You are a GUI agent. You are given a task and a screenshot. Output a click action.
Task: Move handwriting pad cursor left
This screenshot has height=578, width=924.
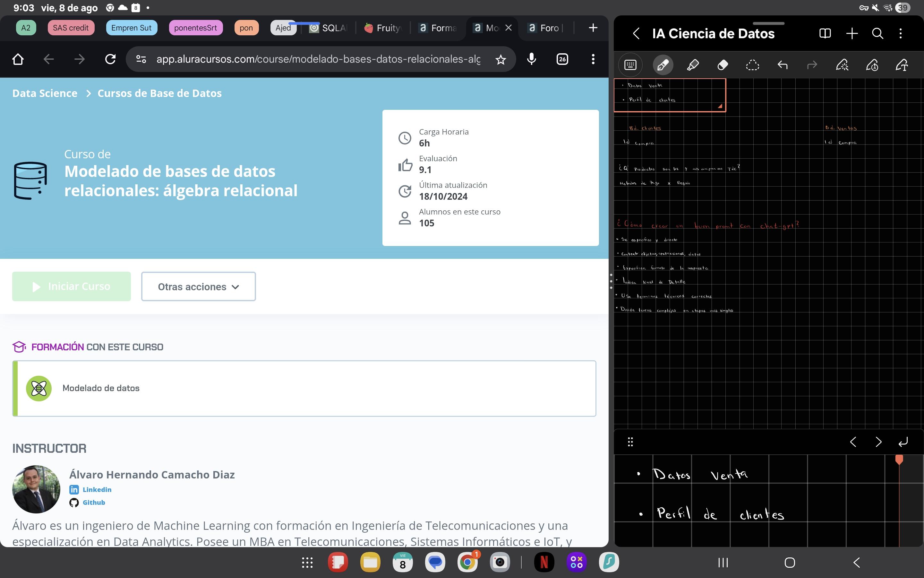pos(853,442)
